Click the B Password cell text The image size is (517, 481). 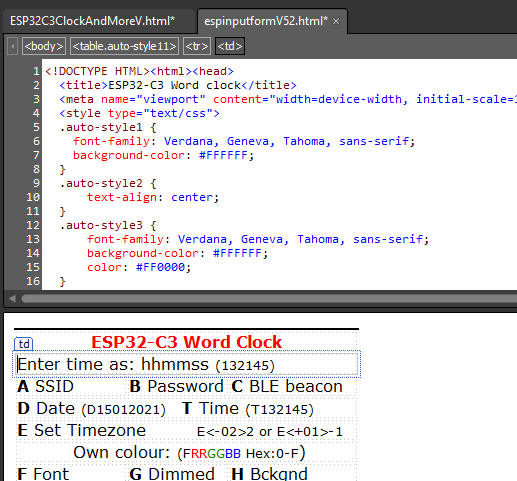176,386
